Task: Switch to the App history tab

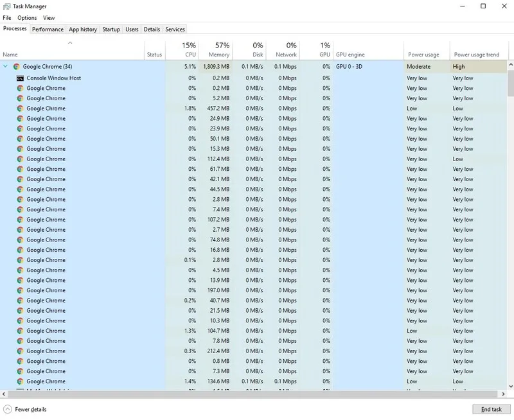Action: (83, 29)
